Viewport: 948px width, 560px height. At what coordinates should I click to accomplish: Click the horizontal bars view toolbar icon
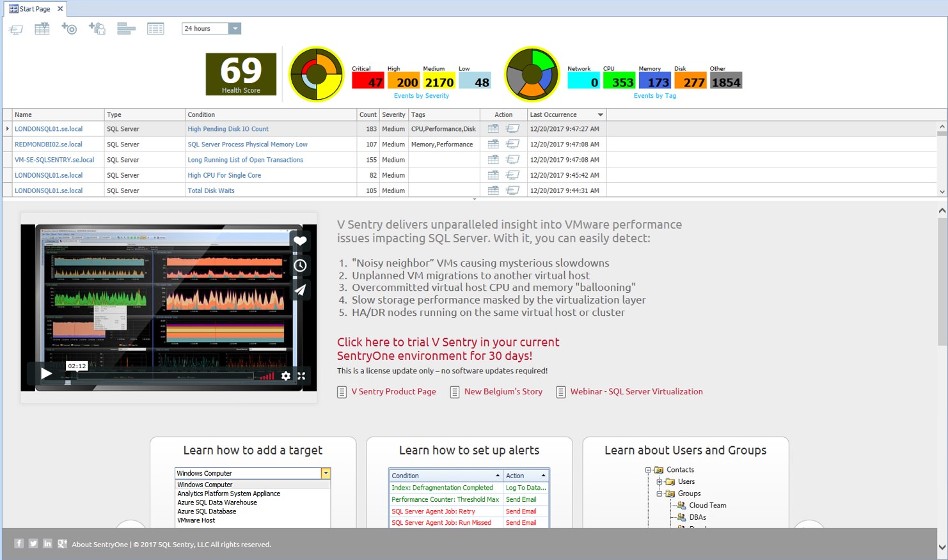126,29
